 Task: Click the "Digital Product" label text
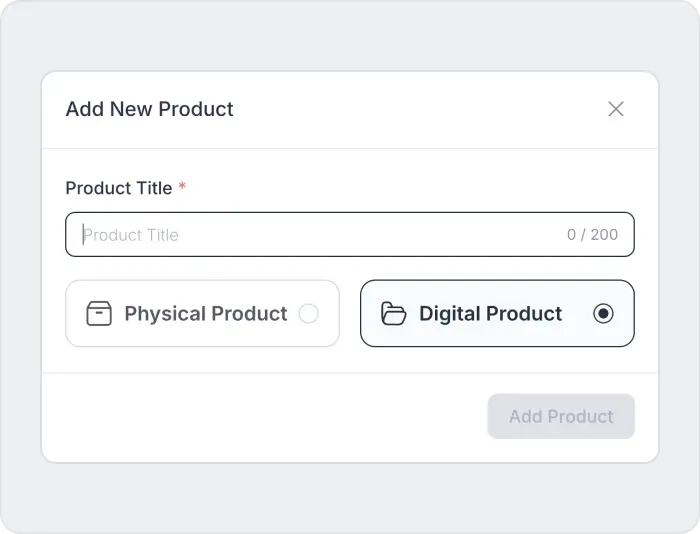490,314
